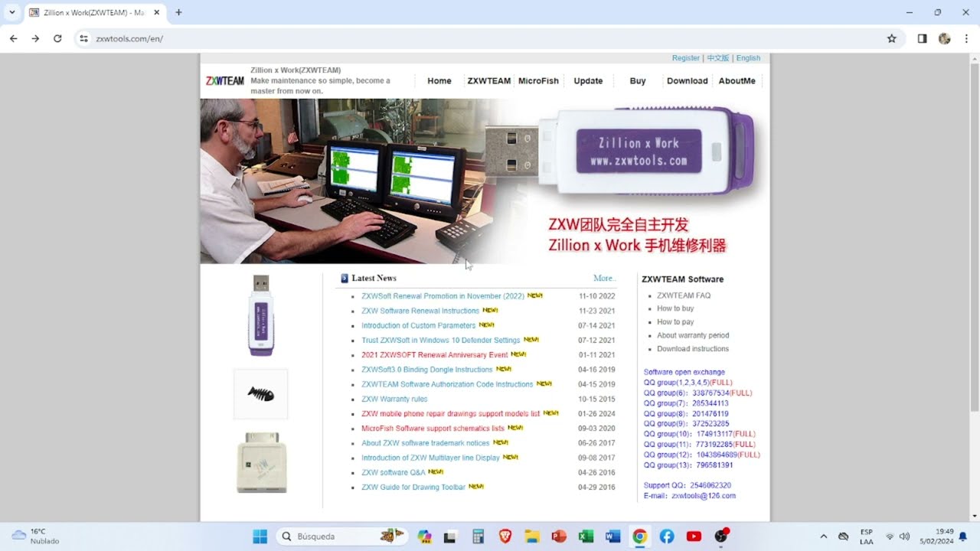Open How to pay sidebar link
The width and height of the screenshot is (980, 551).
(x=675, y=322)
